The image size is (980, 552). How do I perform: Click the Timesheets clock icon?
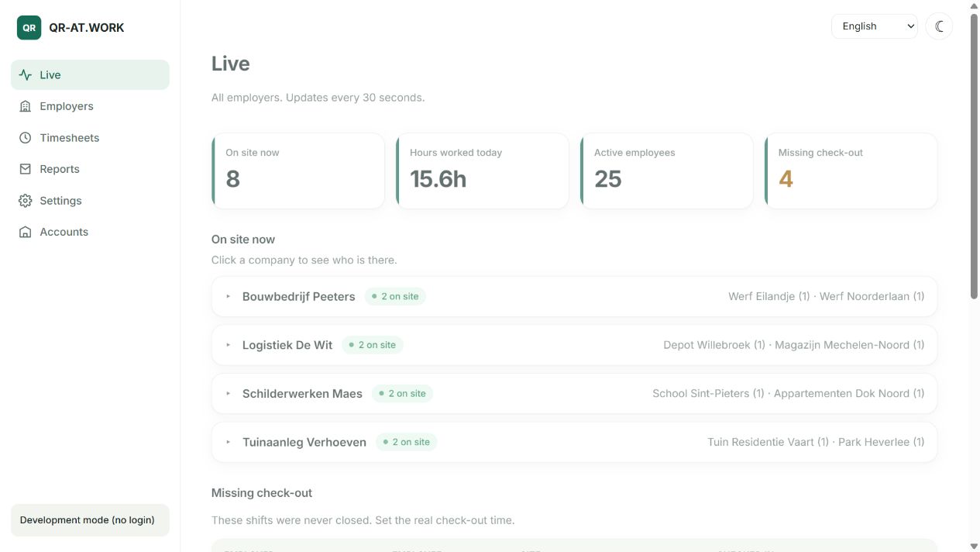pyautogui.click(x=26, y=138)
